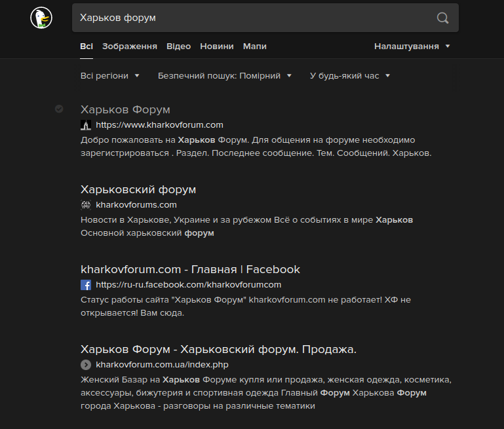Click the Facebook favicon icon
Viewport: 504px width, 429px height.
click(86, 285)
